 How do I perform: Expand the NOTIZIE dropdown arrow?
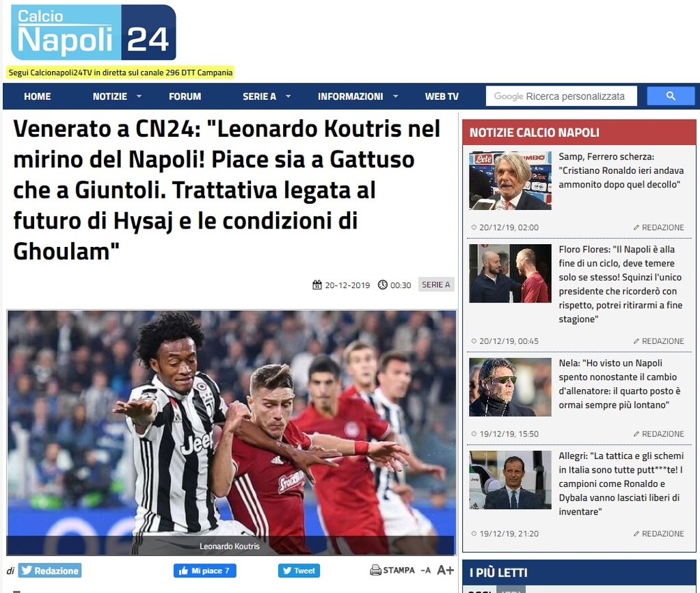coord(139,96)
